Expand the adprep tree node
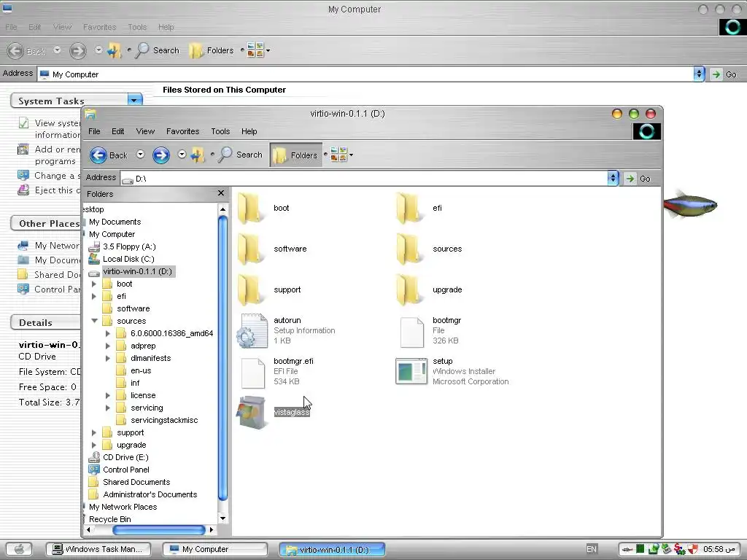 tap(108, 346)
